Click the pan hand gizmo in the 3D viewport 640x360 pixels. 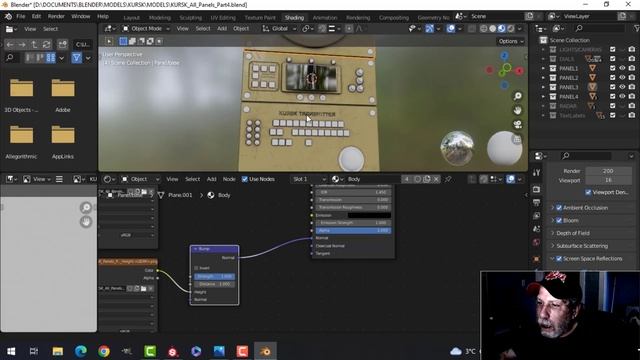tap(518, 110)
